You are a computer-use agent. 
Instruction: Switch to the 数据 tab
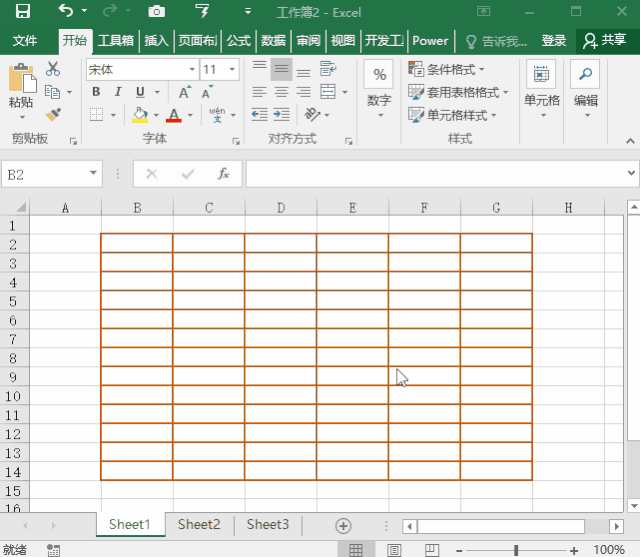tap(273, 40)
